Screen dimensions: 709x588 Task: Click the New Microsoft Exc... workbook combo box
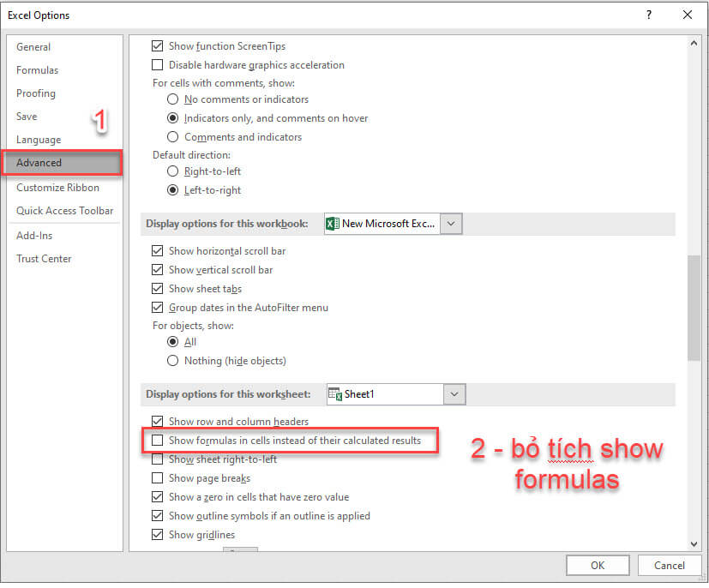393,224
